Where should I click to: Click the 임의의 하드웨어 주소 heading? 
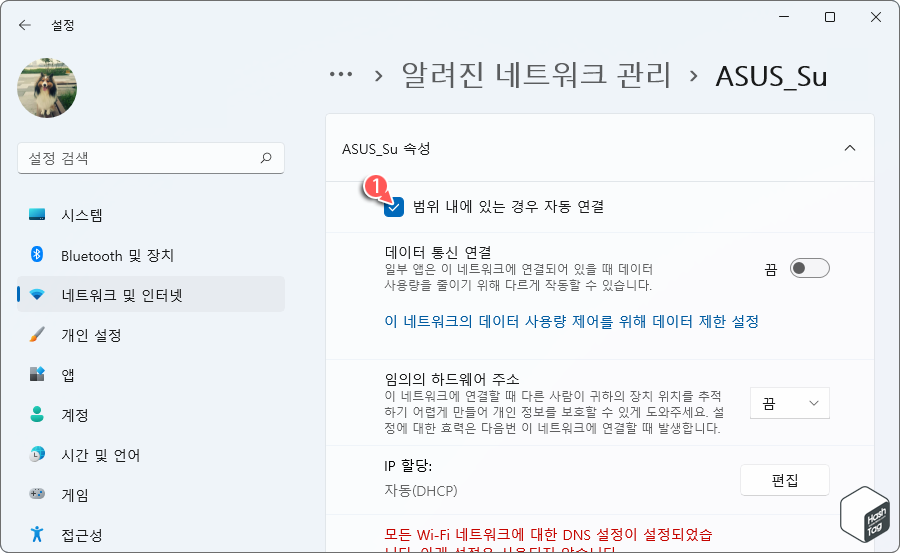452,379
